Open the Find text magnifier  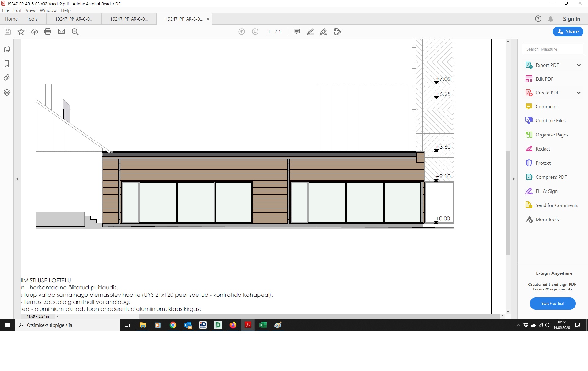coord(75,32)
